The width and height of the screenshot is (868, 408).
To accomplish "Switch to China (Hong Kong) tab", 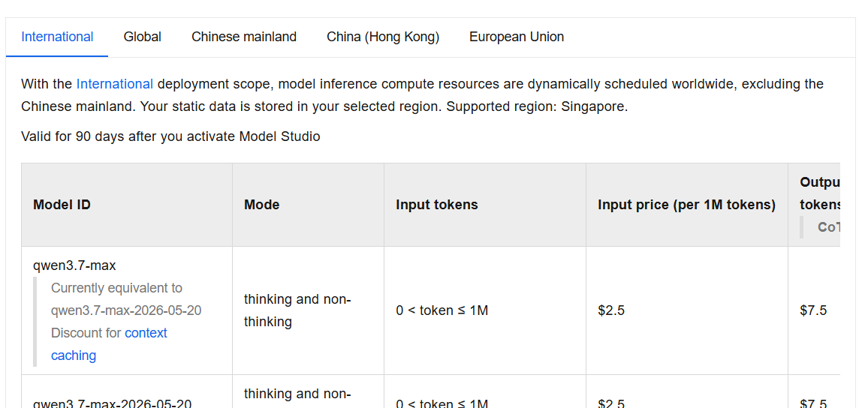I will tap(383, 37).
